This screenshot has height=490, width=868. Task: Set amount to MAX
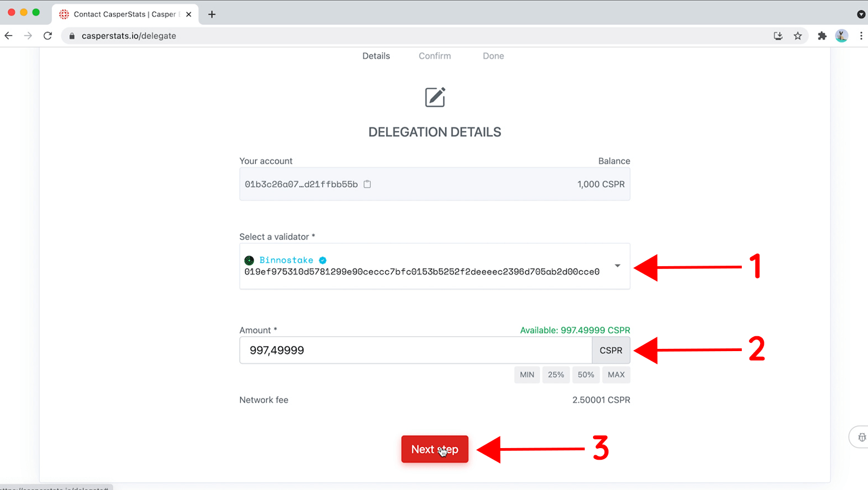coord(616,375)
